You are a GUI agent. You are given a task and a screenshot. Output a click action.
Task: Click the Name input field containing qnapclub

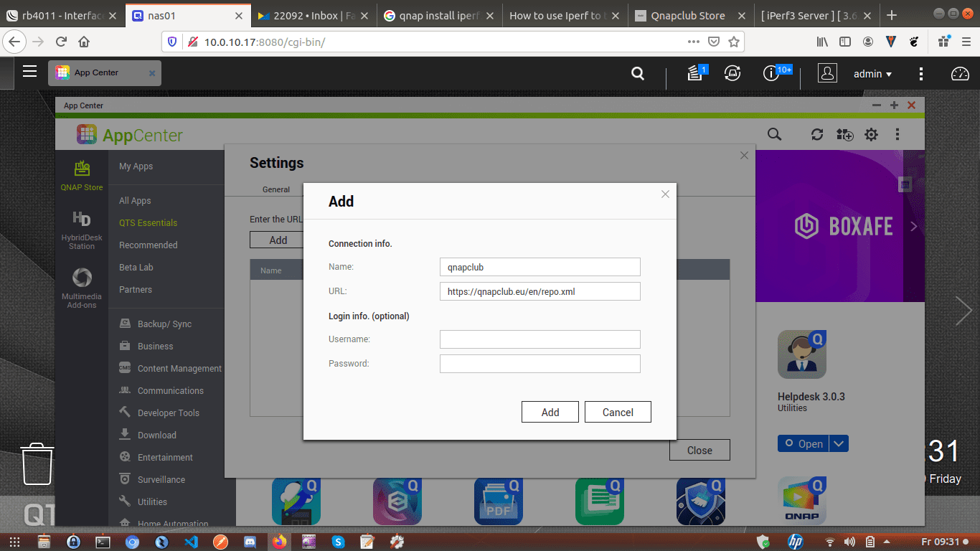click(x=540, y=267)
